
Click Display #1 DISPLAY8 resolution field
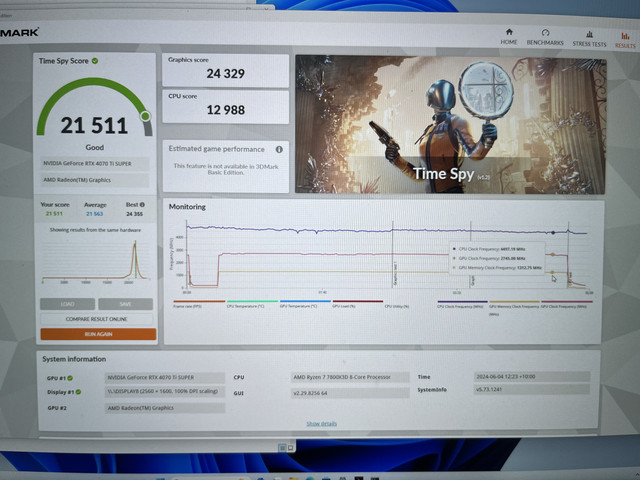pyautogui.click(x=164, y=391)
